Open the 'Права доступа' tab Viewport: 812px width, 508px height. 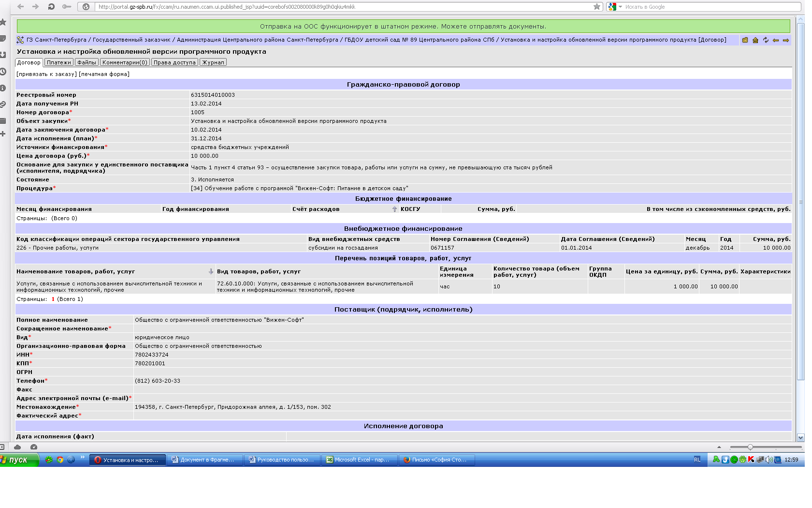tap(175, 62)
